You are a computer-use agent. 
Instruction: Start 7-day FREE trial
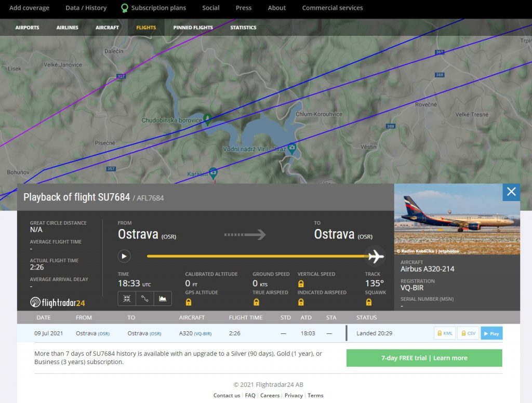(x=424, y=358)
